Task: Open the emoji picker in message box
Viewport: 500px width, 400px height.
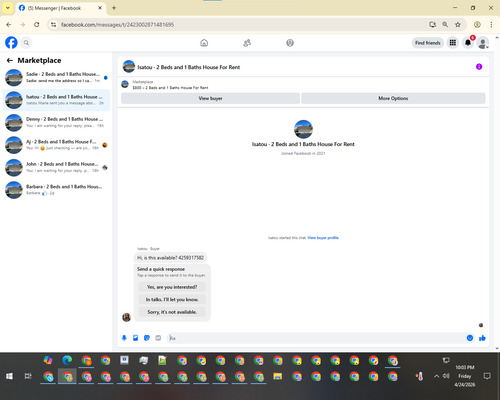Action: coord(470,338)
